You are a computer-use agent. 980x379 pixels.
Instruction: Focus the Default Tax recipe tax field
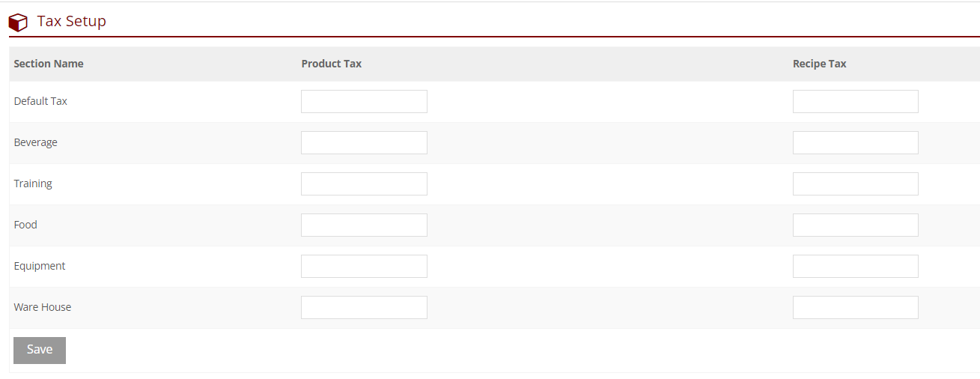click(855, 102)
